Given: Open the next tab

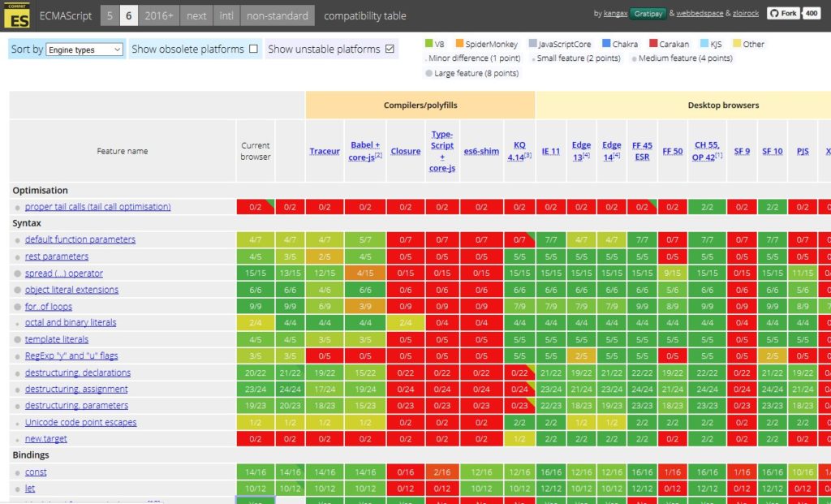Looking at the screenshot, I should click(196, 16).
